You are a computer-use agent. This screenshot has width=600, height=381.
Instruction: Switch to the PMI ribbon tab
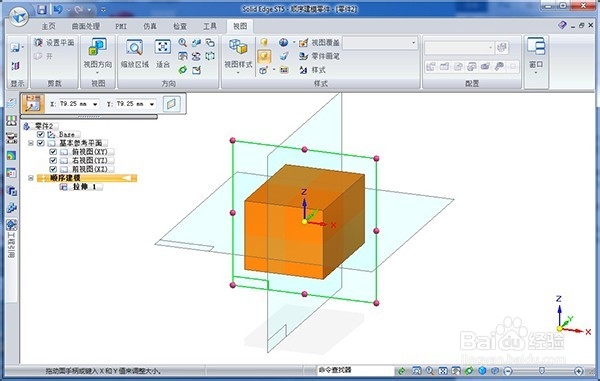[x=121, y=26]
